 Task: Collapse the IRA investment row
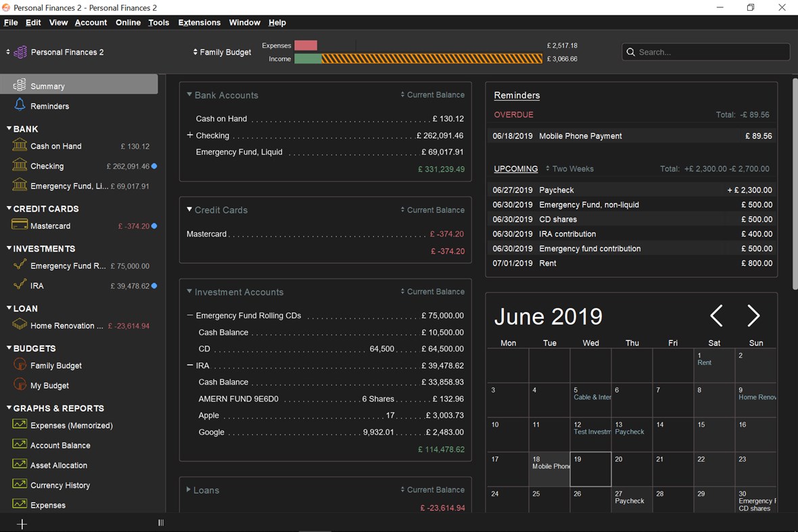click(190, 365)
